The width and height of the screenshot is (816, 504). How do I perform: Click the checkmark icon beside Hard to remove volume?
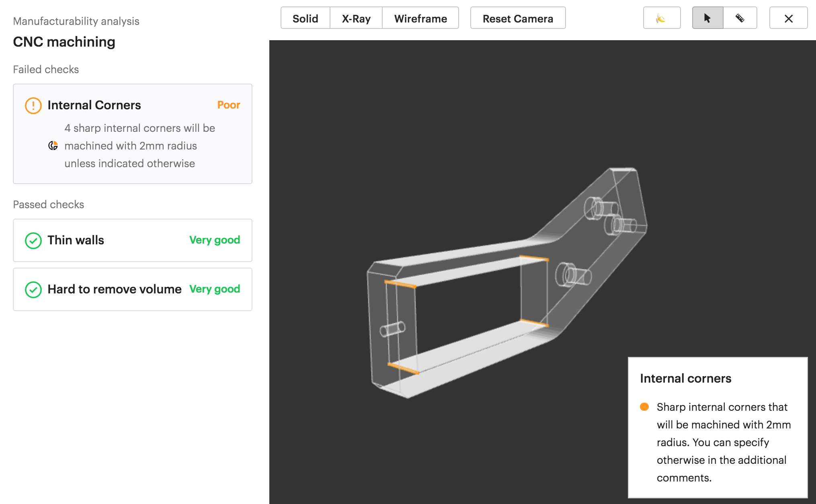click(x=33, y=289)
